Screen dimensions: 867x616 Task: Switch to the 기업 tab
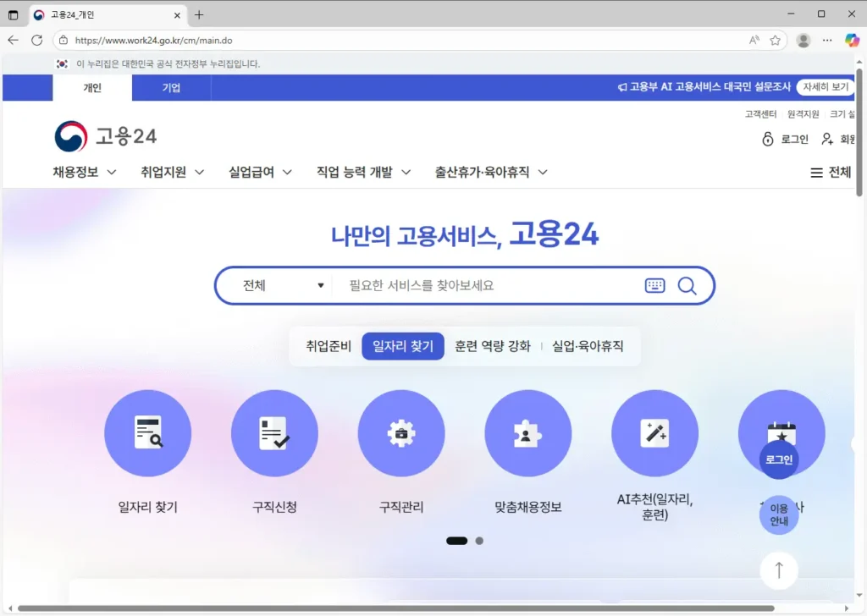click(x=171, y=88)
